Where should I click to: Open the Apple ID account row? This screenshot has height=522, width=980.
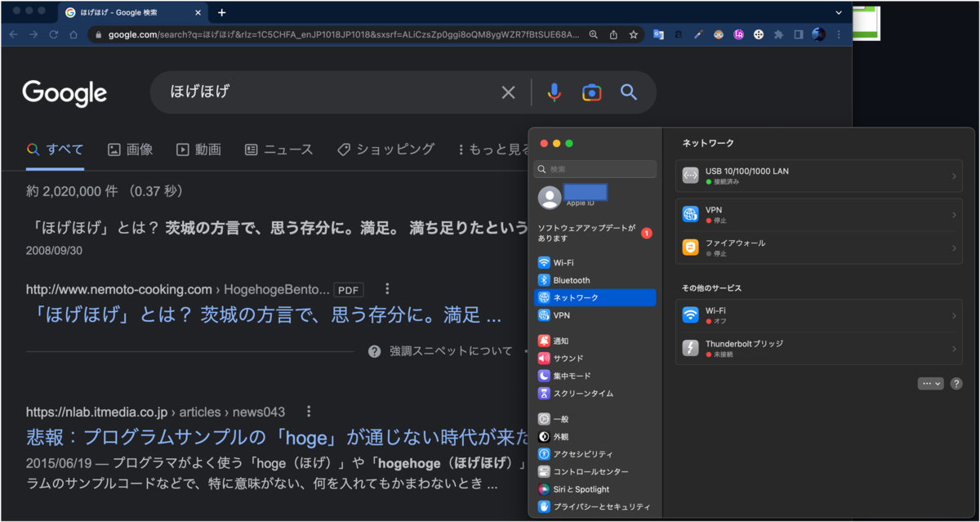click(595, 197)
